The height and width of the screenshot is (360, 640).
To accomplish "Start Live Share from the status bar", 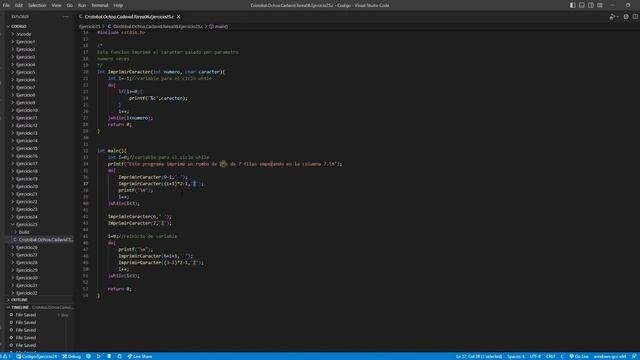I will [x=140, y=356].
